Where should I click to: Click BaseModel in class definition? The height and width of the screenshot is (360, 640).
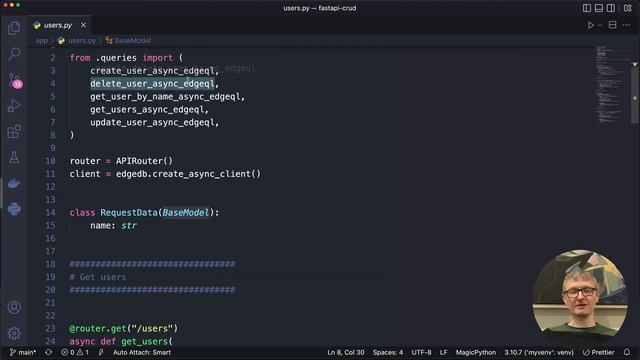click(186, 213)
